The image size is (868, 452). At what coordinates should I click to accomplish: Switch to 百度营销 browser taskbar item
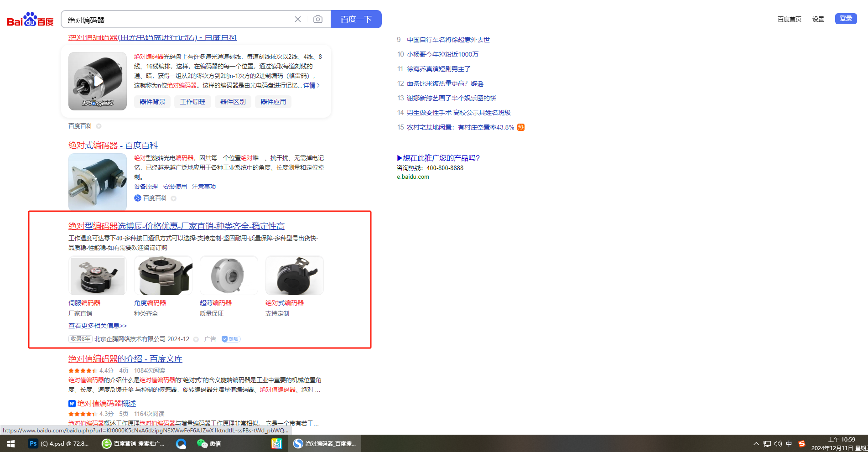point(133,443)
